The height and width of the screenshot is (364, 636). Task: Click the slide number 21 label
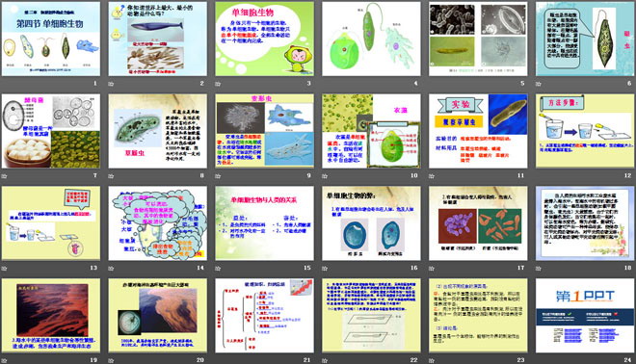click(x=307, y=360)
